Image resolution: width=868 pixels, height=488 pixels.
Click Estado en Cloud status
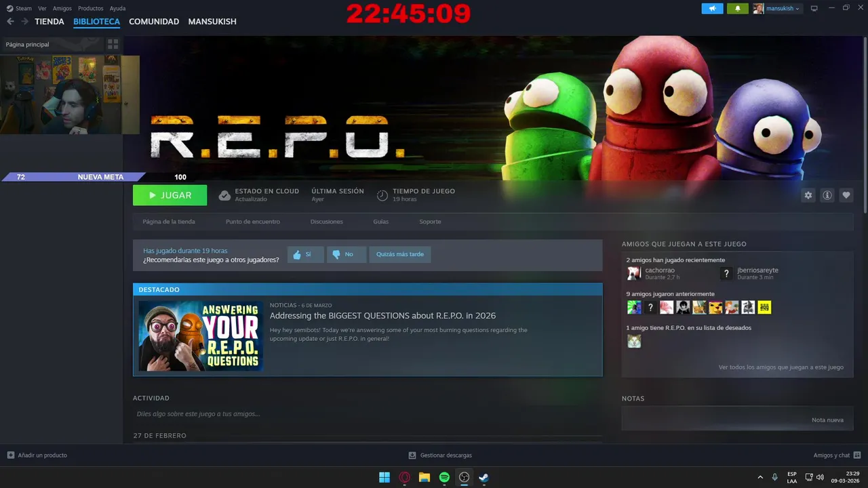(x=259, y=195)
